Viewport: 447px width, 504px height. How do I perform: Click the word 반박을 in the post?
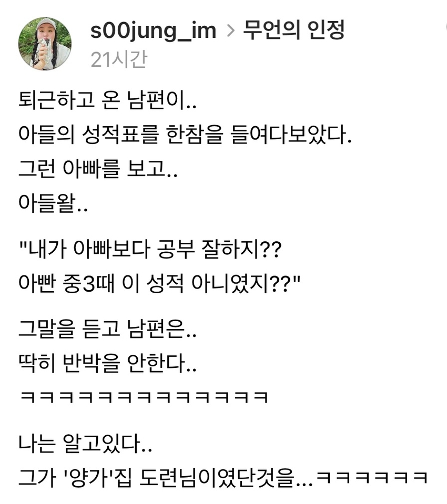click(x=92, y=363)
